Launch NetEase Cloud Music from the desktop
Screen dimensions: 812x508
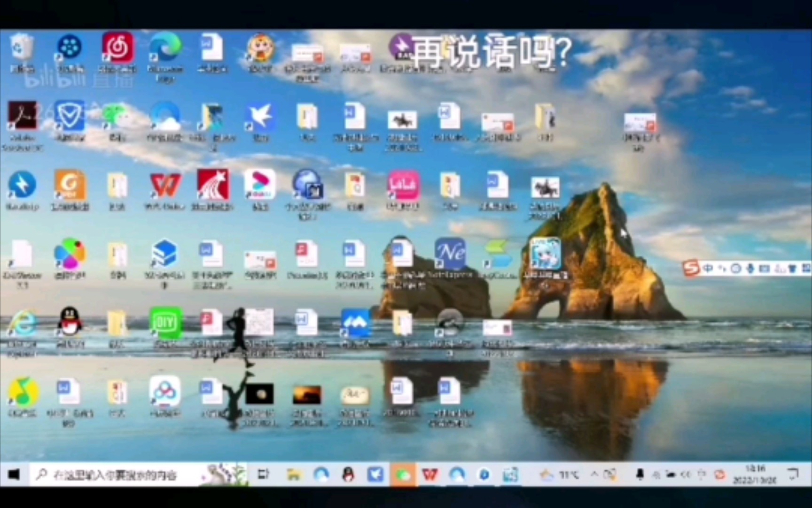[117, 47]
